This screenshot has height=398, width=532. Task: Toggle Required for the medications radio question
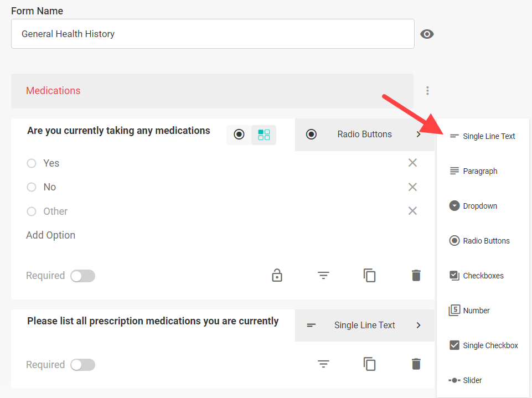[83, 276]
